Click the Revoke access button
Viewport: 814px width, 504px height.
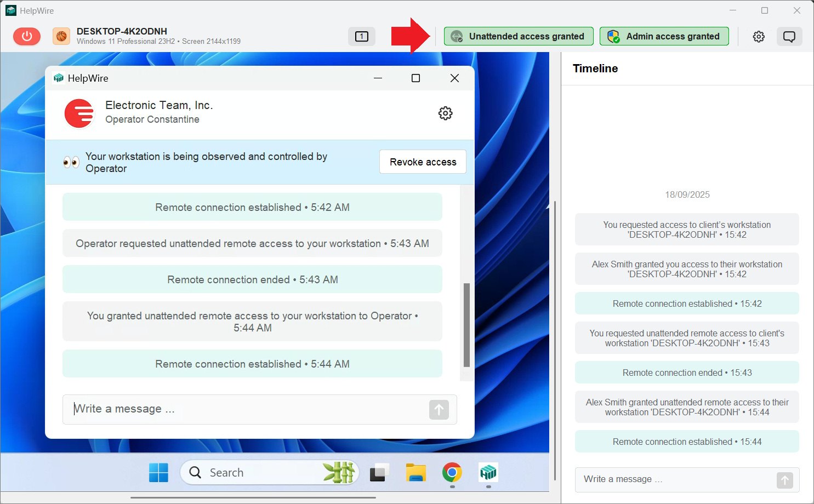click(422, 162)
